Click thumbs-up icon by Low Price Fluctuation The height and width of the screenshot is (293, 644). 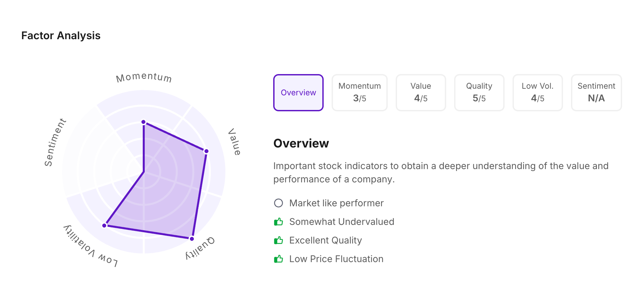click(279, 259)
